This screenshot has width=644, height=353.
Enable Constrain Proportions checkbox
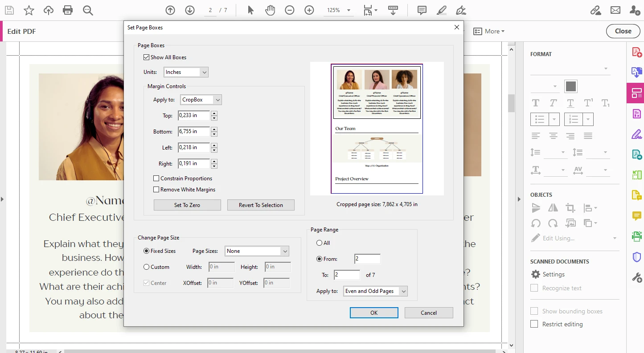(156, 179)
